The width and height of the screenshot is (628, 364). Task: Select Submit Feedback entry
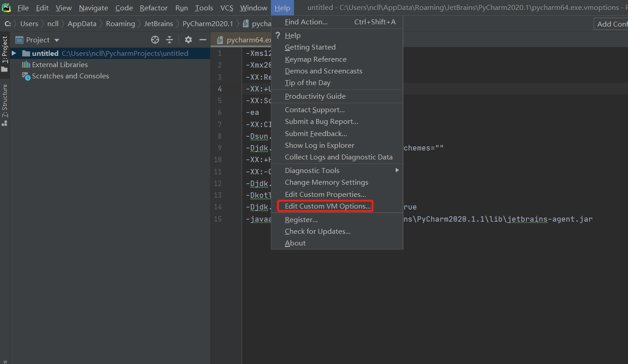coord(337,134)
